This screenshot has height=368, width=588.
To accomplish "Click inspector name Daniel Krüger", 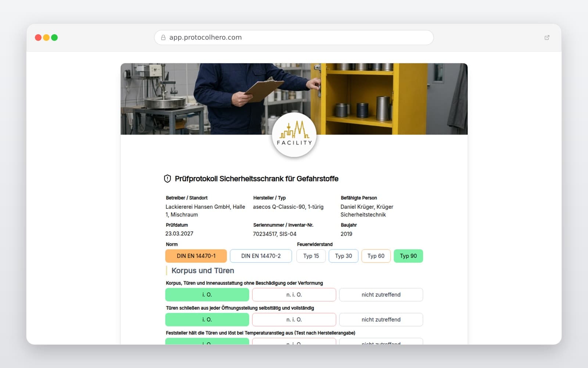I will (x=367, y=211).
